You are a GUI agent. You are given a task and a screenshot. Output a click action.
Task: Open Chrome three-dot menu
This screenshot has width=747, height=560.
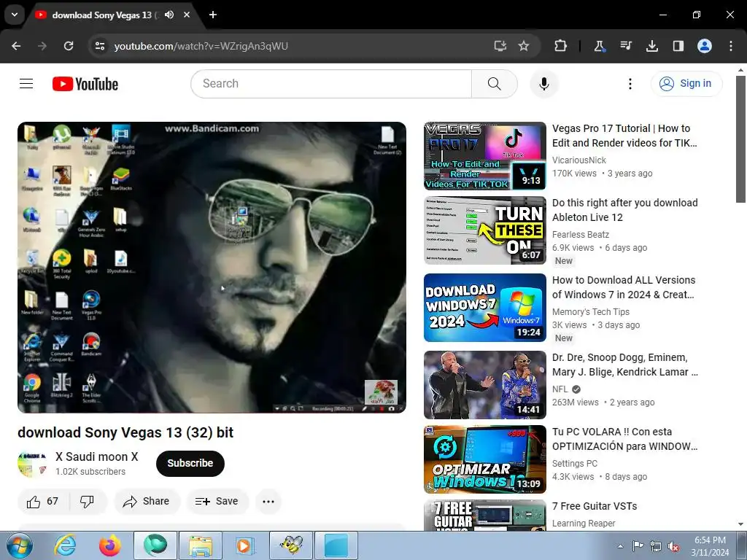(731, 46)
